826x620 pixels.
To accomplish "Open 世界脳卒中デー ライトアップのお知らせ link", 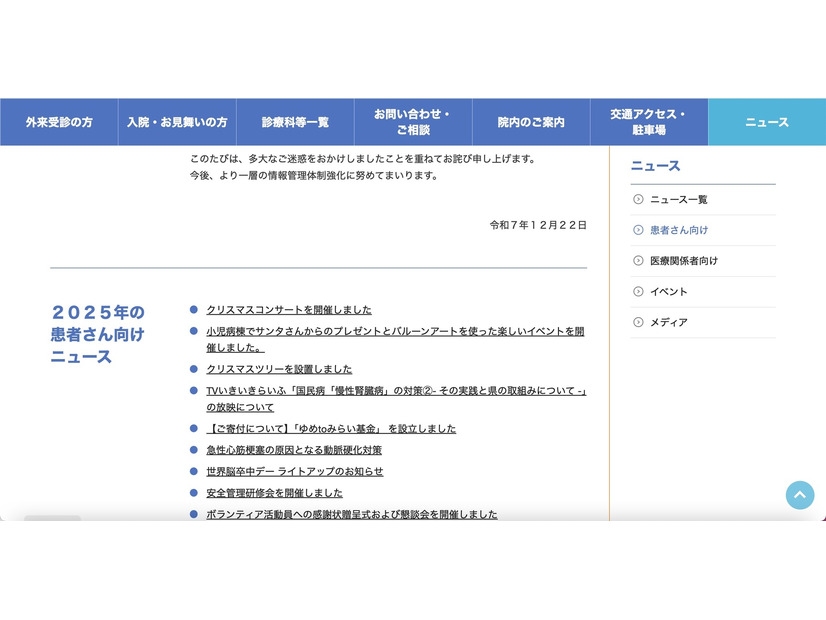I will 294,472.
